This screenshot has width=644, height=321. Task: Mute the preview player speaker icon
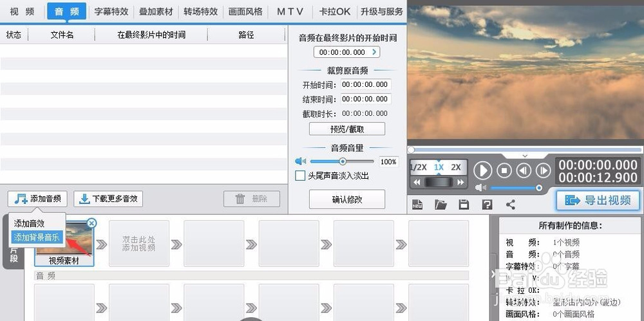click(481, 188)
